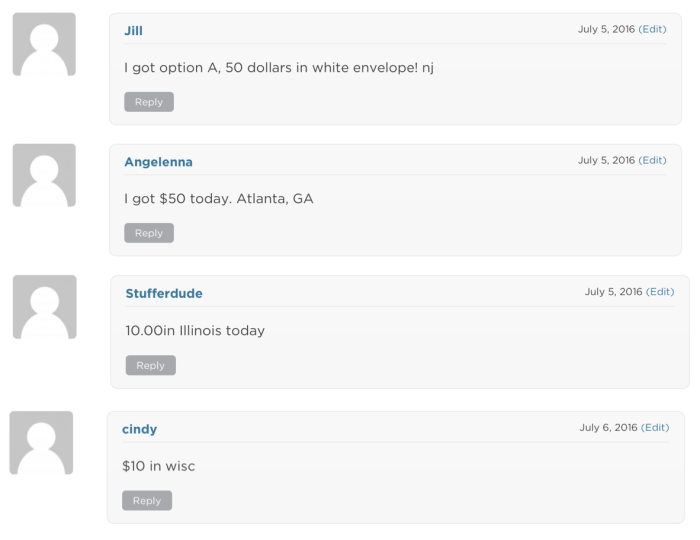700x540 pixels.
Task: Edit cindy's July 6 comment
Action: pyautogui.click(x=655, y=427)
